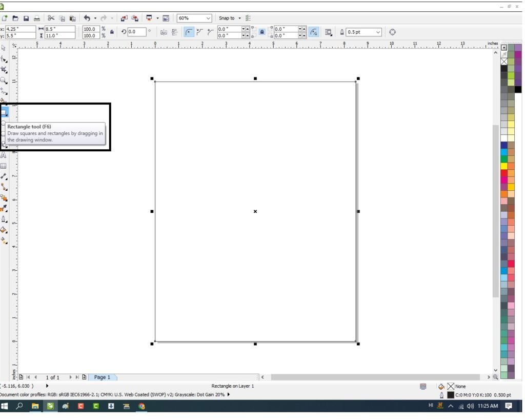Screen dimensions: 525x420
Task: Expand the application launcher arrow
Action: click(157, 18)
